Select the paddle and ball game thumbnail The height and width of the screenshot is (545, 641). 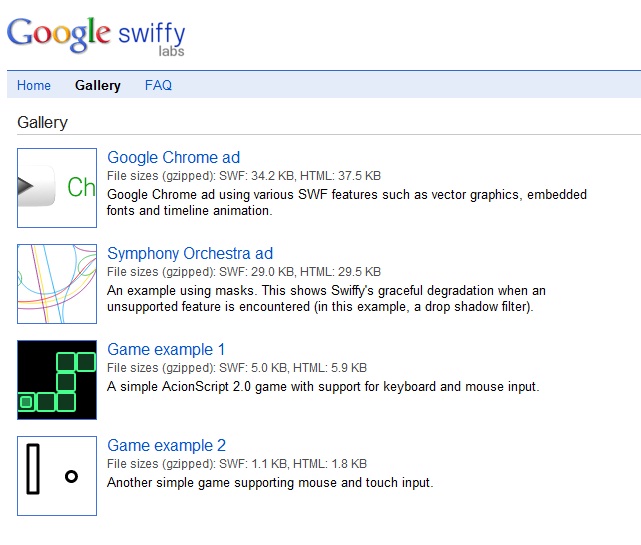57,476
